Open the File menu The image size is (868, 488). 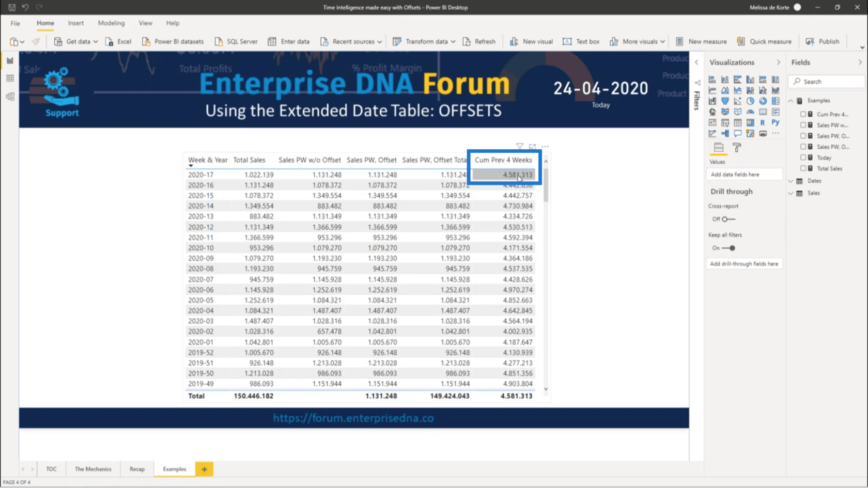pos(16,23)
